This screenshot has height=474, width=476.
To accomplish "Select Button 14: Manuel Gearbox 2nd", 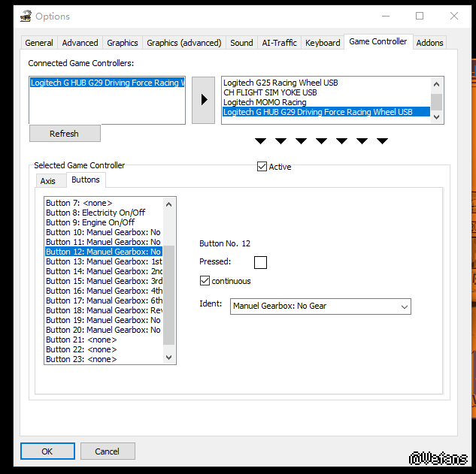I will pos(104,271).
